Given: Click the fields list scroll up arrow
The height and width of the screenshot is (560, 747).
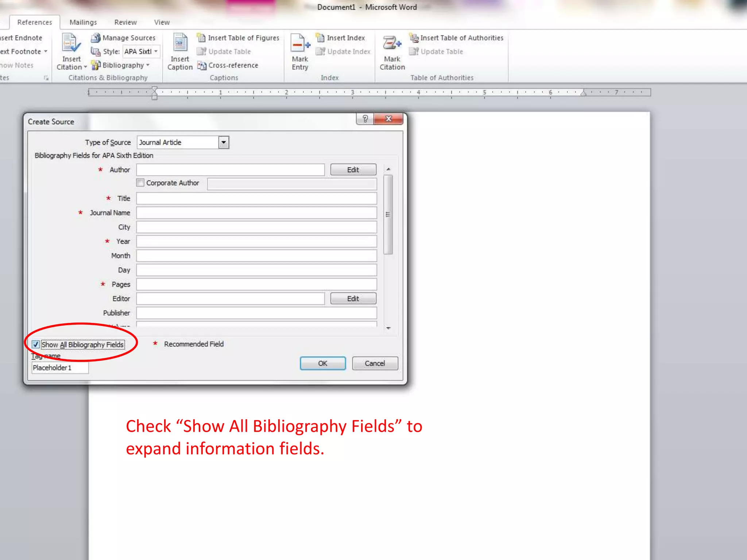Looking at the screenshot, I should [388, 169].
